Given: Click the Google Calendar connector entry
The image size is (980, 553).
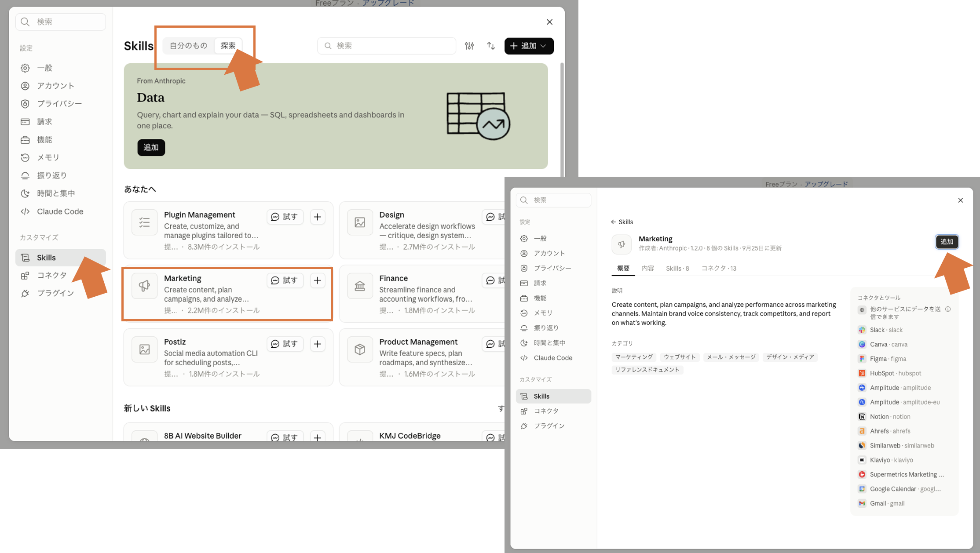Looking at the screenshot, I should (x=899, y=489).
